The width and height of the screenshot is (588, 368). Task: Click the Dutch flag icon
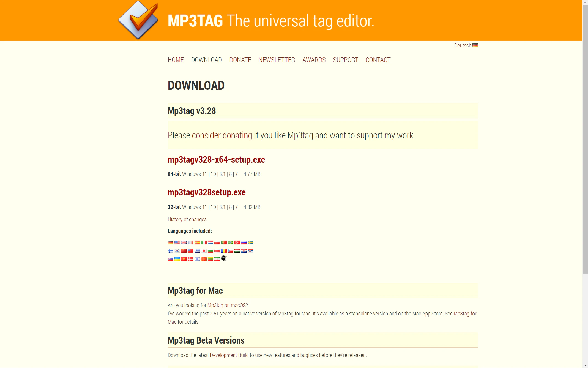click(x=210, y=242)
